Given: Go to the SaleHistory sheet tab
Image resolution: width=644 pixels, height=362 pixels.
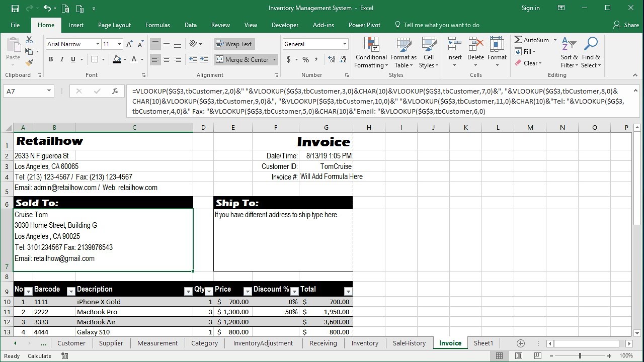Looking at the screenshot, I should pos(409,343).
